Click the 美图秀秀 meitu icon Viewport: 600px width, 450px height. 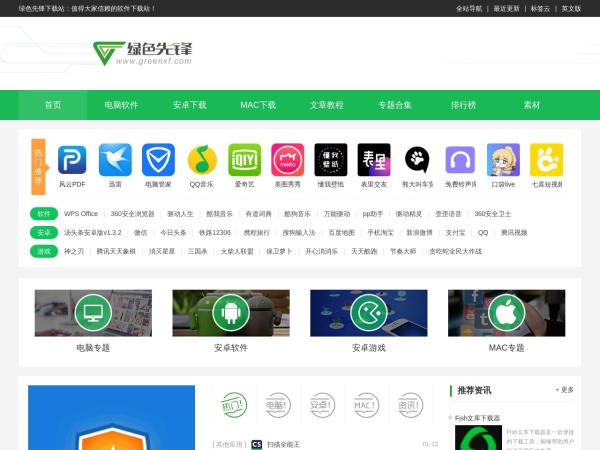tap(288, 160)
